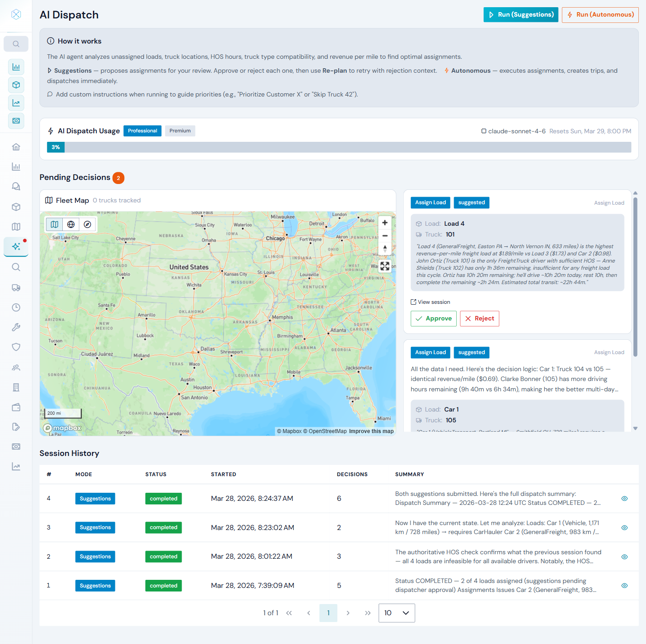Viewport: 646px width, 644px height.
Task: Click the Improve this map link
Action: [371, 431]
